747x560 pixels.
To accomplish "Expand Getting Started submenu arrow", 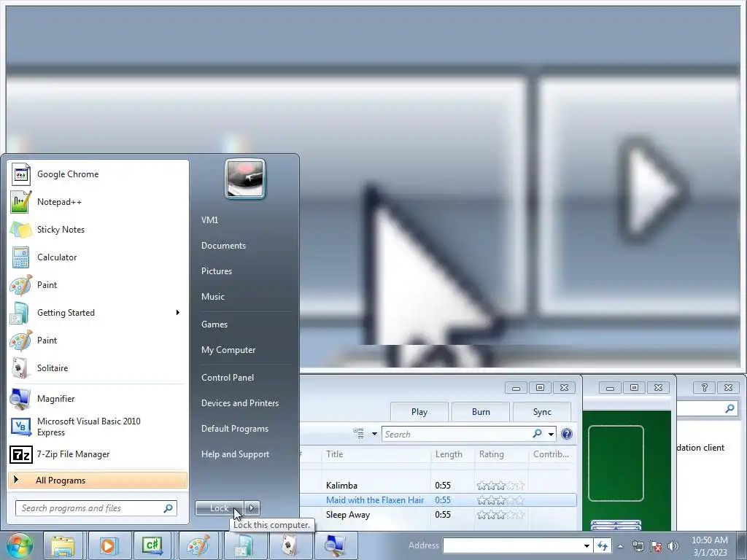I will point(178,312).
